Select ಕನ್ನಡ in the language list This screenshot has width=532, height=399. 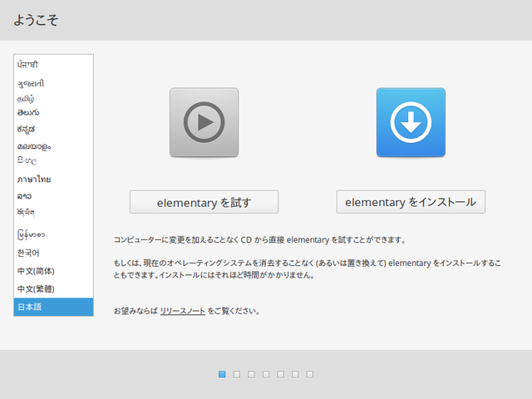53,130
